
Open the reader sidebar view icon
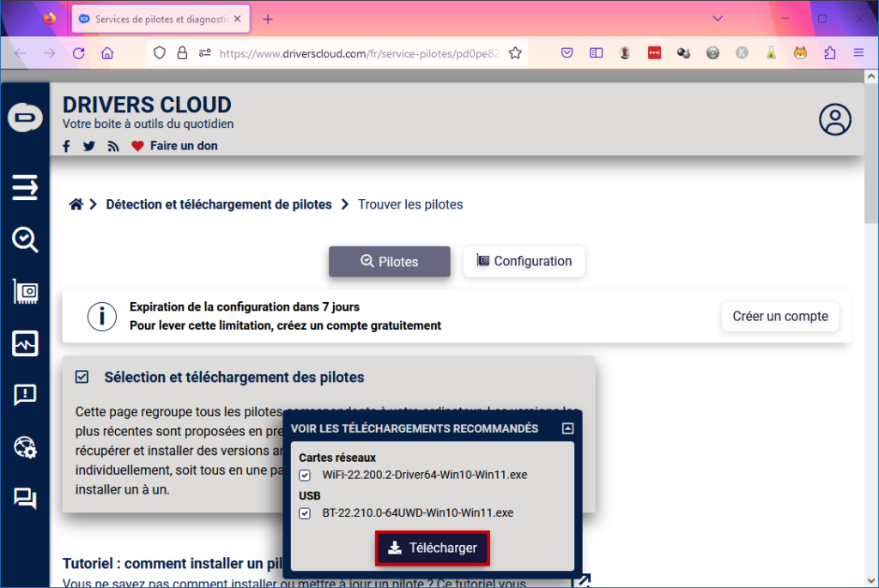(x=596, y=53)
